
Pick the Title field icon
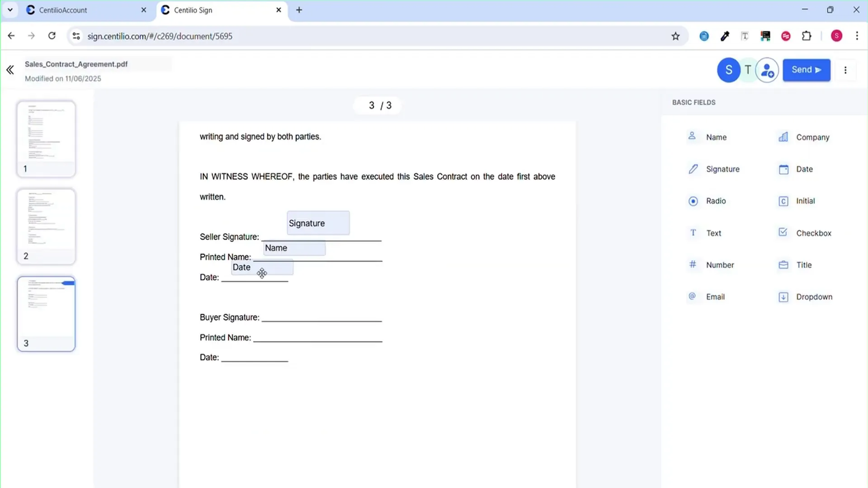[x=783, y=265]
